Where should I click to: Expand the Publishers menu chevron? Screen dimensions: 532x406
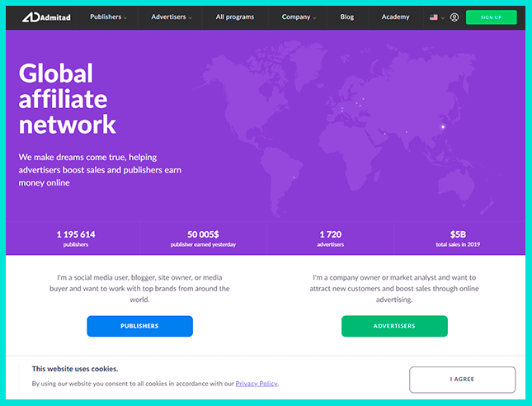click(125, 18)
